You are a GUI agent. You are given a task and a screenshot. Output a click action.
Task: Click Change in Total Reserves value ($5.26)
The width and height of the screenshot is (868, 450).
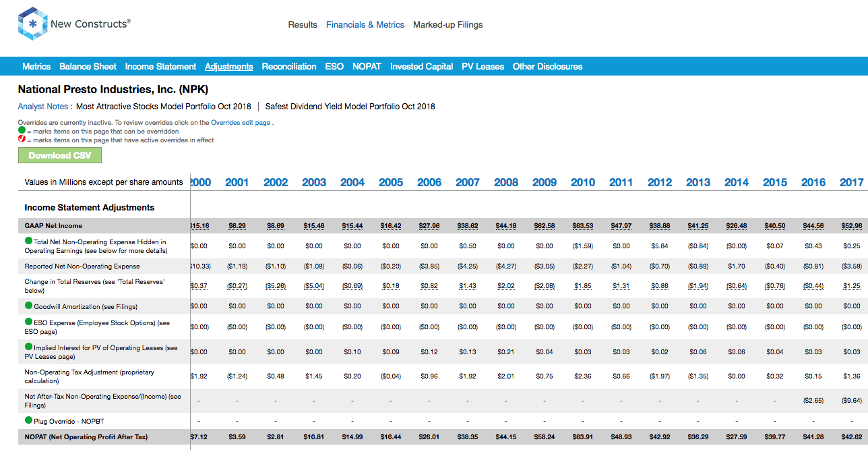pyautogui.click(x=276, y=286)
